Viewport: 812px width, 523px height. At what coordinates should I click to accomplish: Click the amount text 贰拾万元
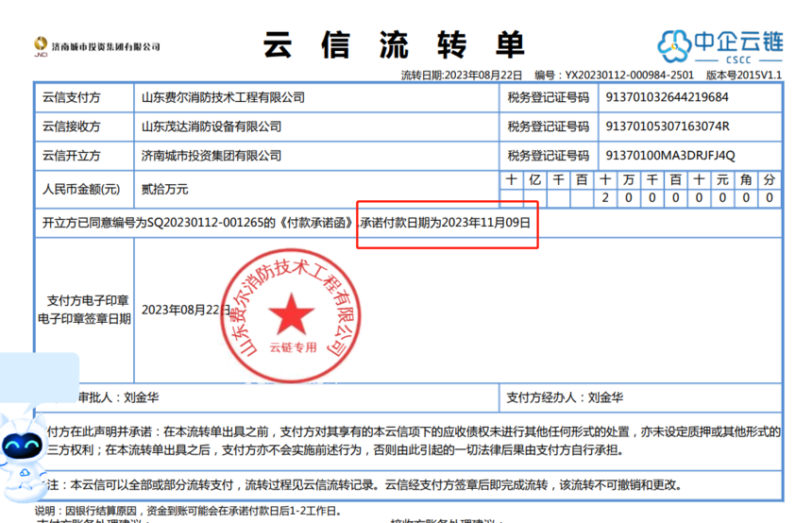pos(164,190)
